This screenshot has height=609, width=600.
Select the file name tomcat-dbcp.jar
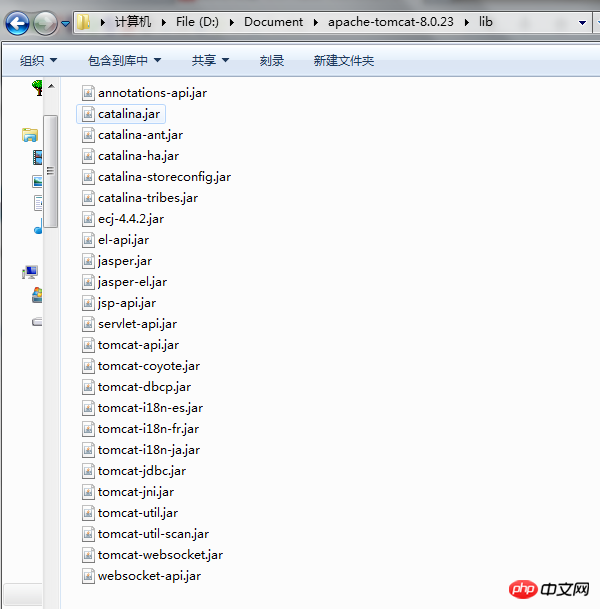(144, 387)
